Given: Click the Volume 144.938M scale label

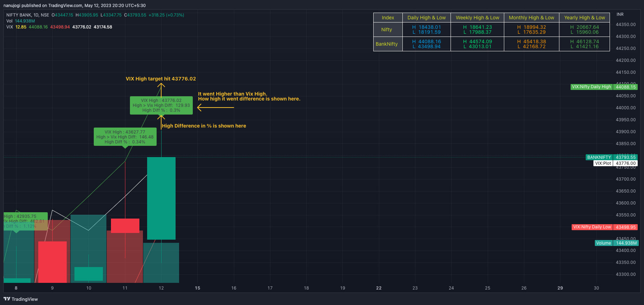Looking at the screenshot, I should (x=617, y=243).
